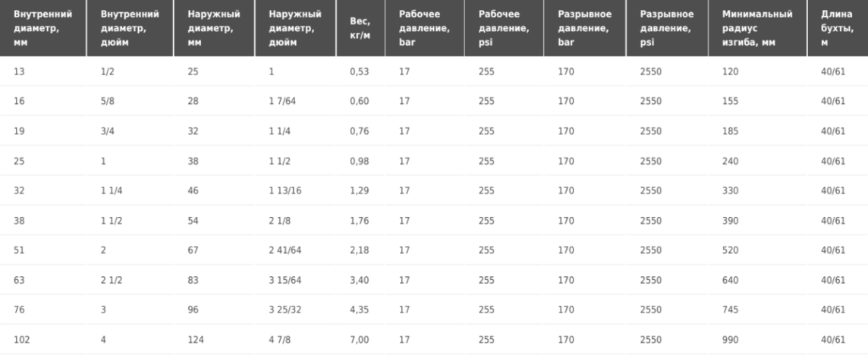Screen dimensions: 868x355
Task: Select the weight cell '7,00'
Action: pyautogui.click(x=360, y=340)
